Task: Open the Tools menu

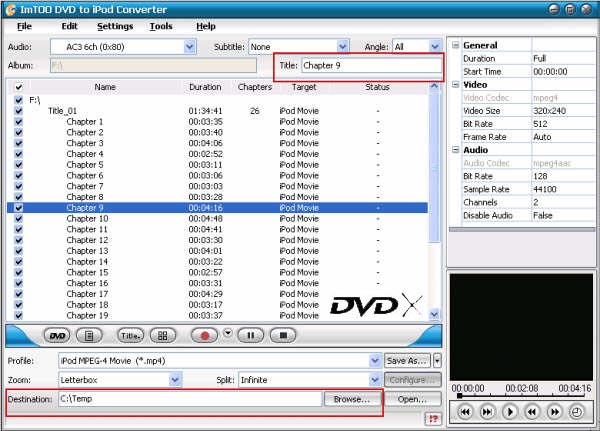Action: click(x=161, y=26)
